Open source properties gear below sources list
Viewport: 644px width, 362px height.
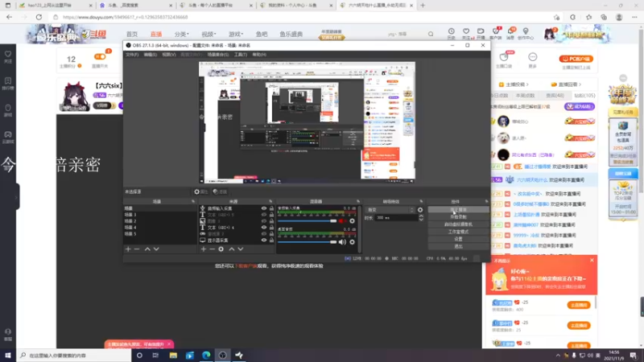coord(221,249)
